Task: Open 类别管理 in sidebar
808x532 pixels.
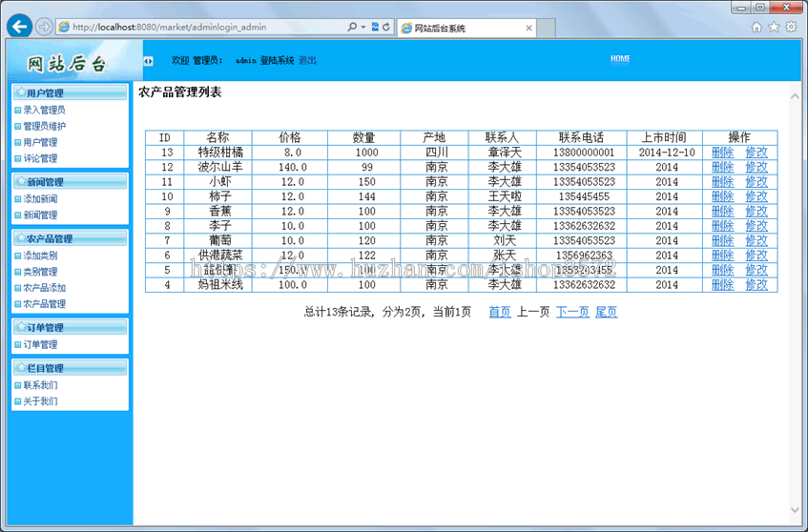Action: tap(40, 272)
